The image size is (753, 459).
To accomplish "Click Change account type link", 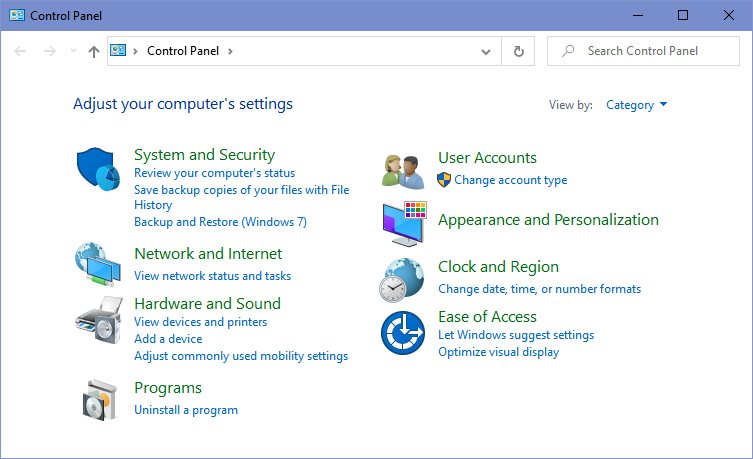I will 510,180.
